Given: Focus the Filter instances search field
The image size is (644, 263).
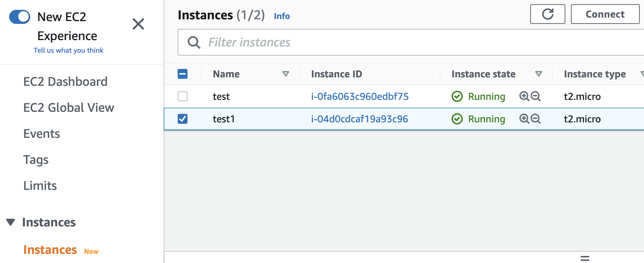Looking at the screenshot, I should click(x=411, y=42).
